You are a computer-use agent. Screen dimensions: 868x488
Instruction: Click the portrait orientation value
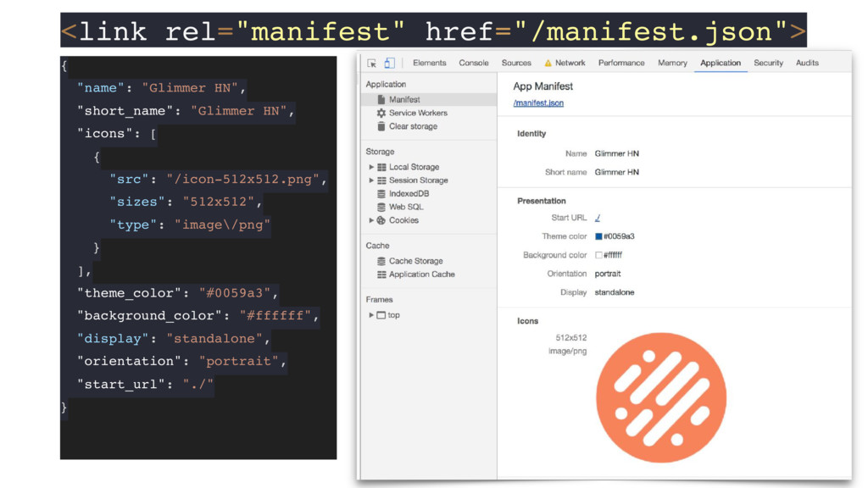[607, 274]
